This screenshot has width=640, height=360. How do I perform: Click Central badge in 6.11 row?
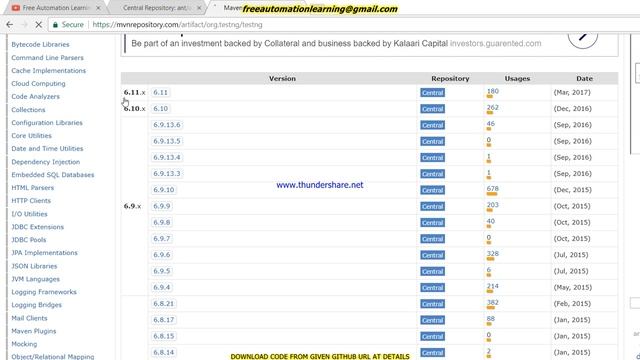(433, 93)
